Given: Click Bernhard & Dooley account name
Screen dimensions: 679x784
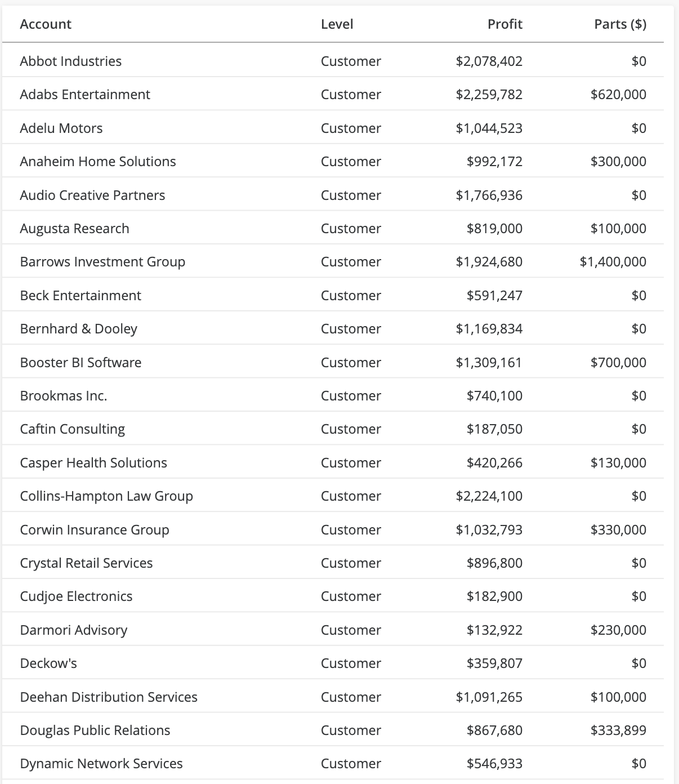Looking at the screenshot, I should click(78, 329).
